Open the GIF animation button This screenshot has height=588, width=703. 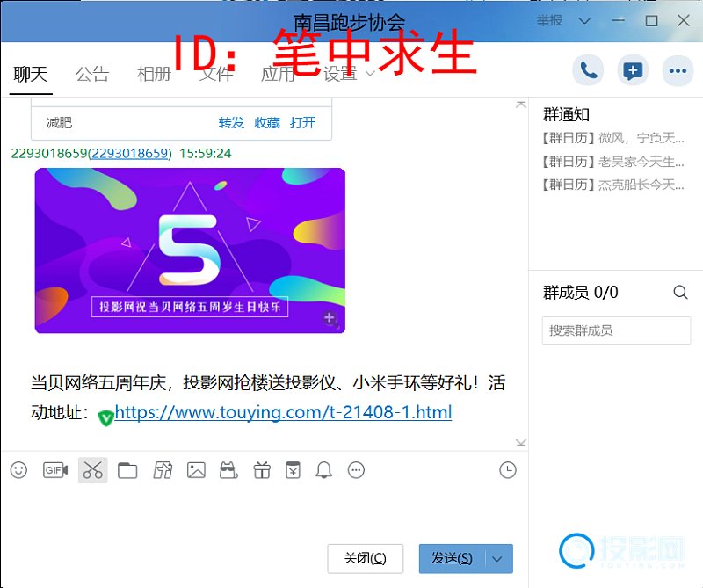(x=55, y=470)
